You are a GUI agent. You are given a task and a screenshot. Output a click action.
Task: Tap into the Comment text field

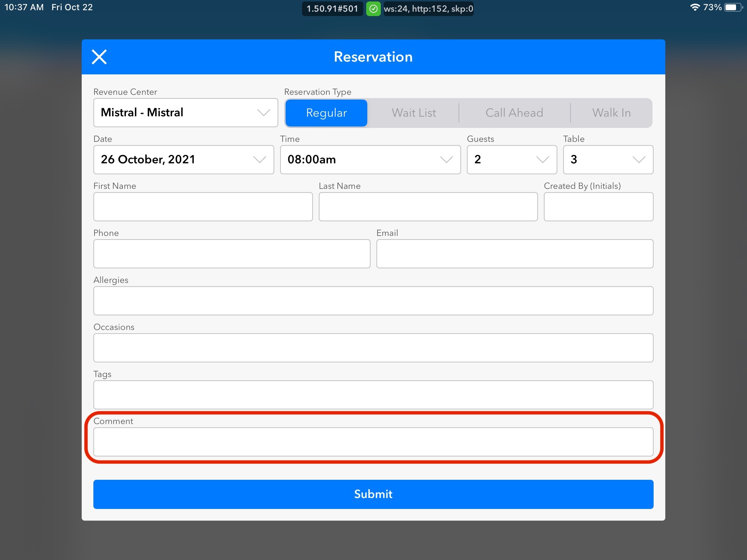point(373,442)
